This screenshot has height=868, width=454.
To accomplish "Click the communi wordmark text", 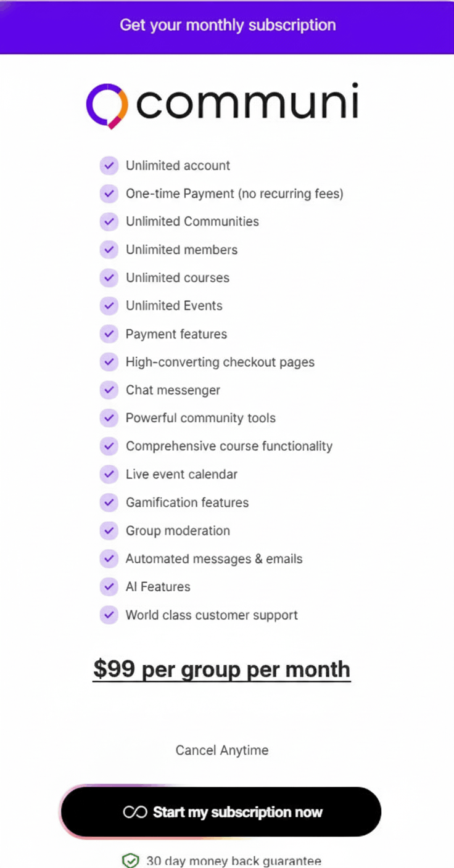I will [247, 103].
